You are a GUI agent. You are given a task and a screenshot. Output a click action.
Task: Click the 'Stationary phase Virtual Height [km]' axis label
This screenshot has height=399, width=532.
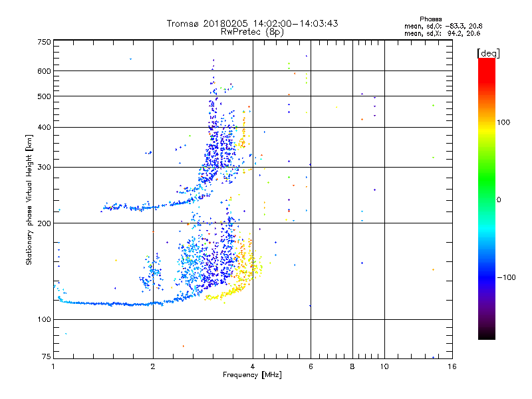point(29,199)
